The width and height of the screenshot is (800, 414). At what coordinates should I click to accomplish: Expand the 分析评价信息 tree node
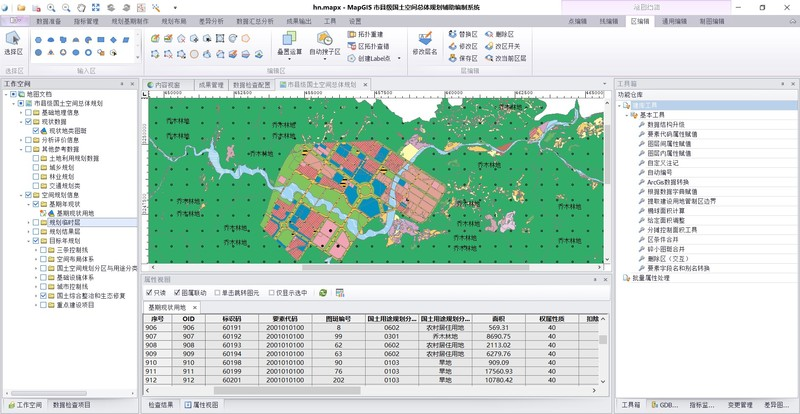coord(21,140)
